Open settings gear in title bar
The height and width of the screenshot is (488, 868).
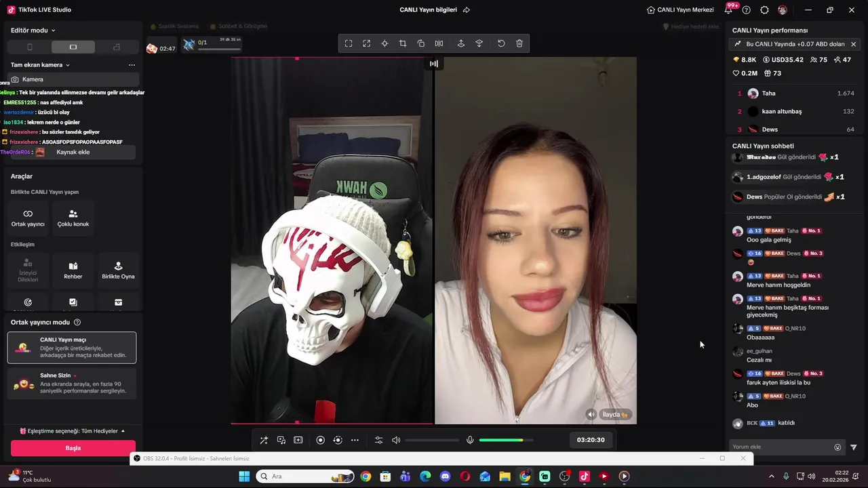coord(765,10)
